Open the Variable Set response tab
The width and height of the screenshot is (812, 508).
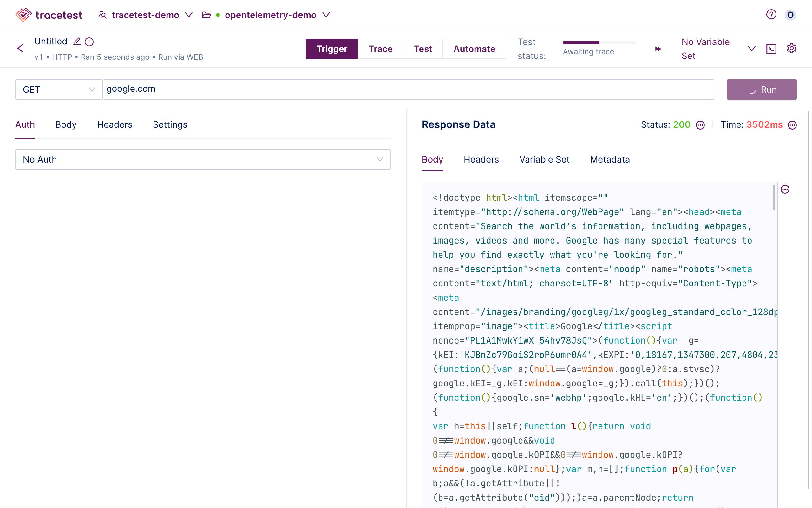coord(544,160)
